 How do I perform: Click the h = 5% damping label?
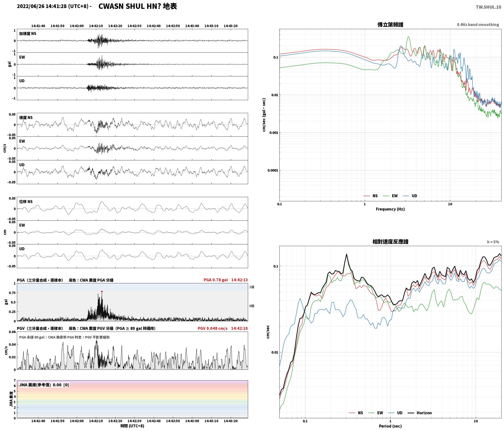(x=493, y=242)
